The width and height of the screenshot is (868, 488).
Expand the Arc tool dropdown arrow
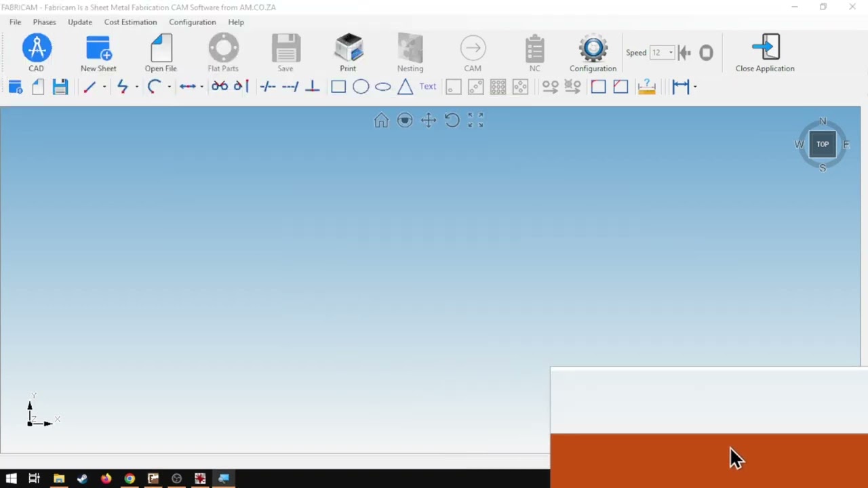click(x=169, y=87)
